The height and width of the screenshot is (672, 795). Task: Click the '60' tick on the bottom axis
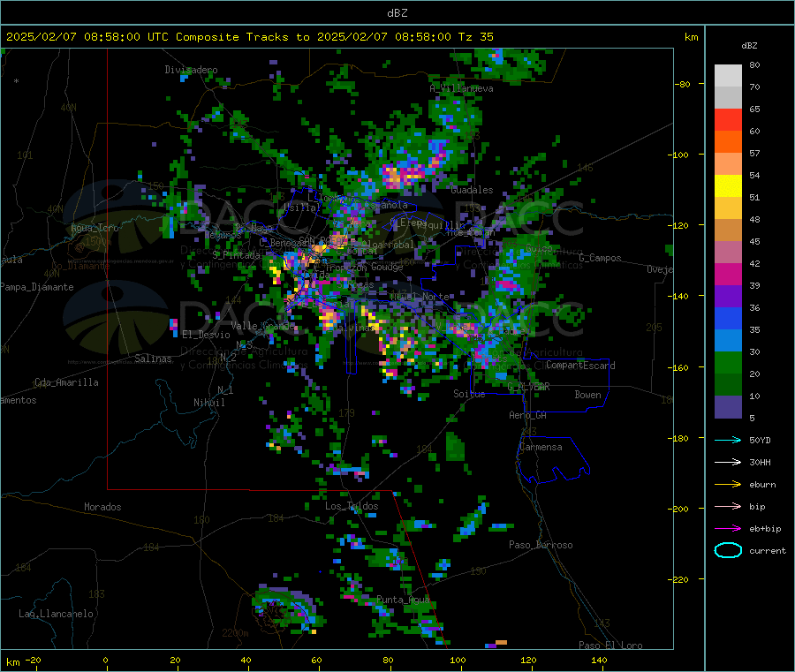tap(317, 661)
